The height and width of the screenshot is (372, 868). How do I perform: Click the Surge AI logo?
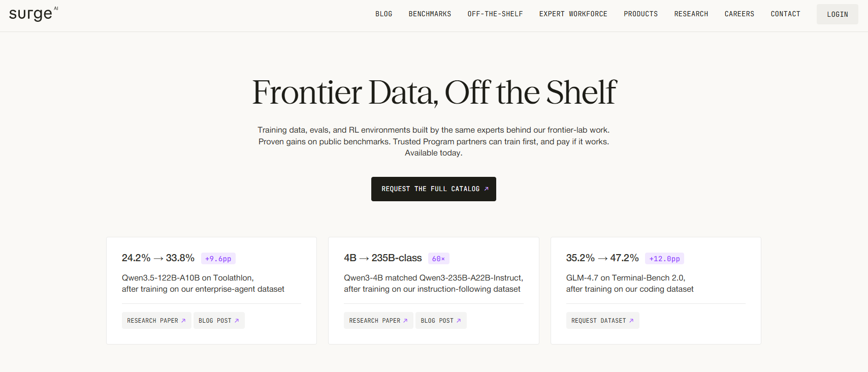[34, 14]
